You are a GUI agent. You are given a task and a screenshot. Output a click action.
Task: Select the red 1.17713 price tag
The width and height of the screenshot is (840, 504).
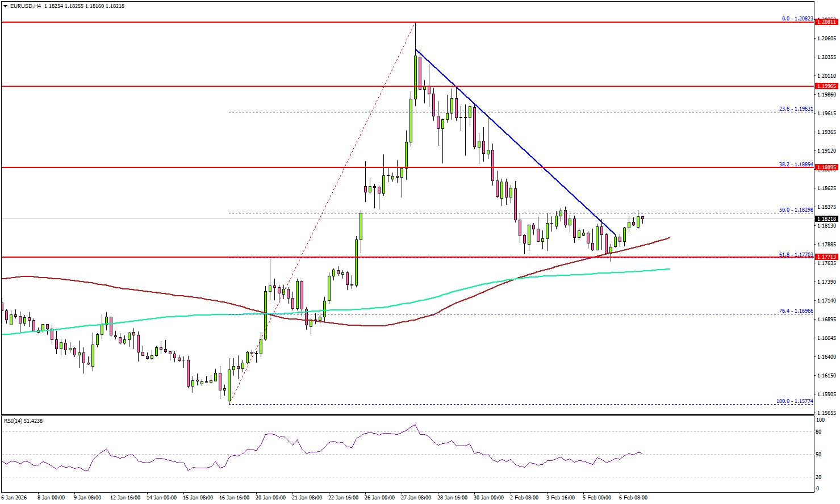coord(826,257)
